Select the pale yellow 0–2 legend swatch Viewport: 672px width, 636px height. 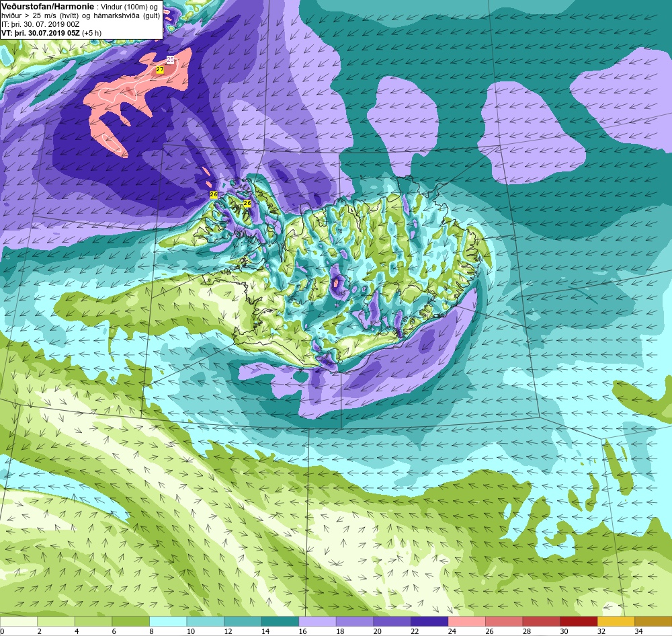click(x=19, y=621)
